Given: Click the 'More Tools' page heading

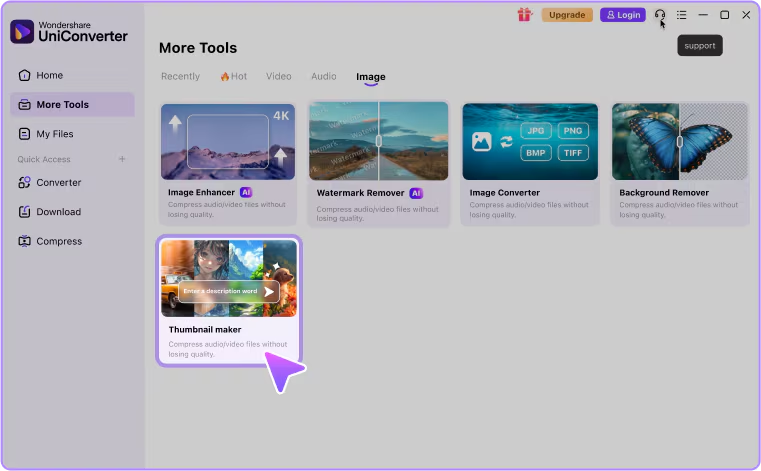Looking at the screenshot, I should pos(198,48).
